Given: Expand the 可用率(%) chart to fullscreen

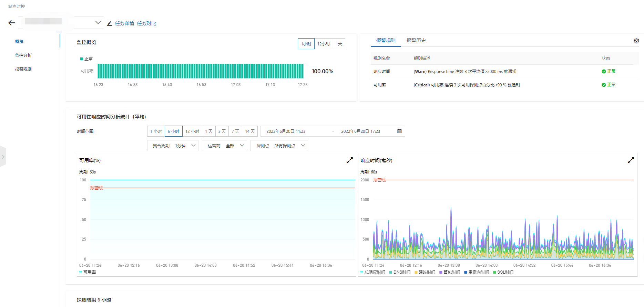Looking at the screenshot, I should [x=349, y=160].
